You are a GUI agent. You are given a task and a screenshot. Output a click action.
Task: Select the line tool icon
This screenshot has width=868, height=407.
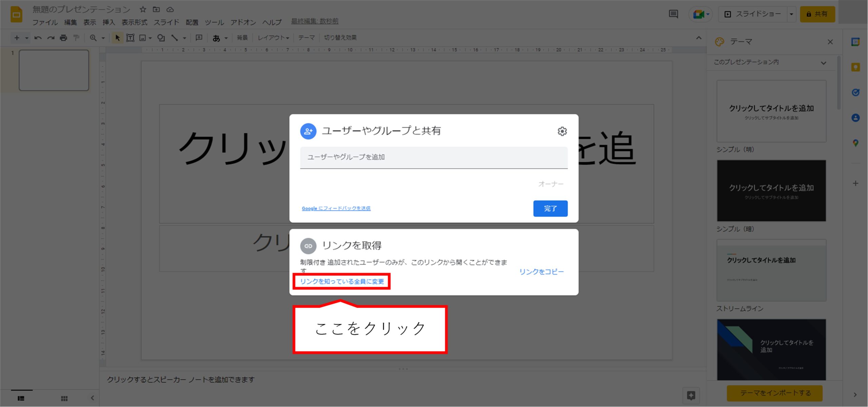[175, 38]
